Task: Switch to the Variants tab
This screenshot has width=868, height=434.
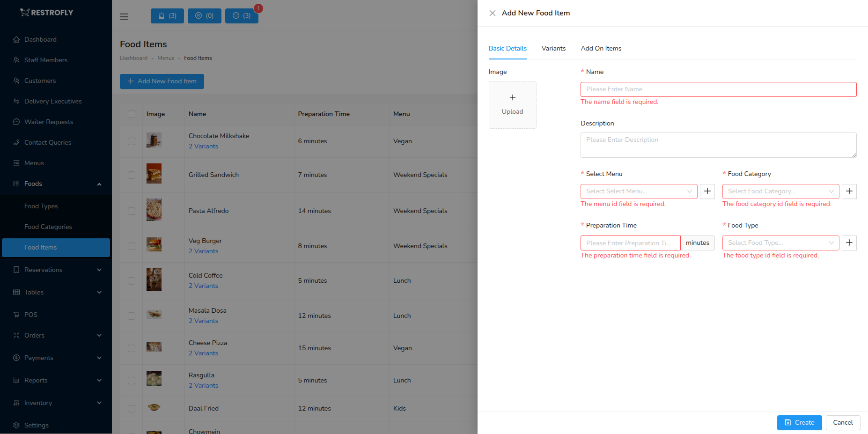Action: click(553, 48)
